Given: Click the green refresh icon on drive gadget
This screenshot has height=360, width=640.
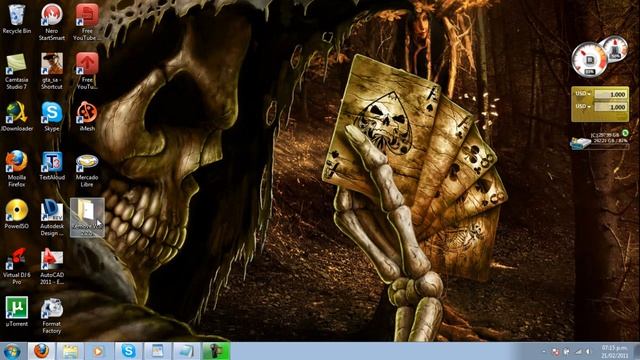Looking at the screenshot, I should tap(625, 133).
